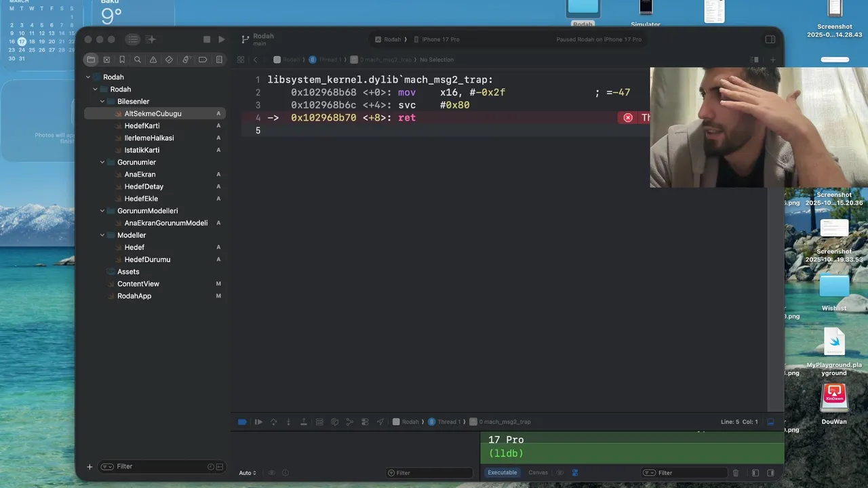Viewport: 868px width, 488px height.
Task: Click the navigator Filter field
Action: pos(161,466)
